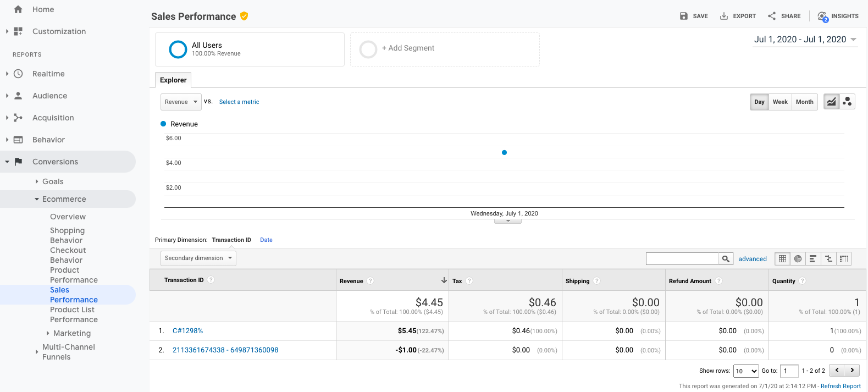Viewport: 868px width, 392px height.
Task: Set chart granularity to Week
Action: point(780,102)
